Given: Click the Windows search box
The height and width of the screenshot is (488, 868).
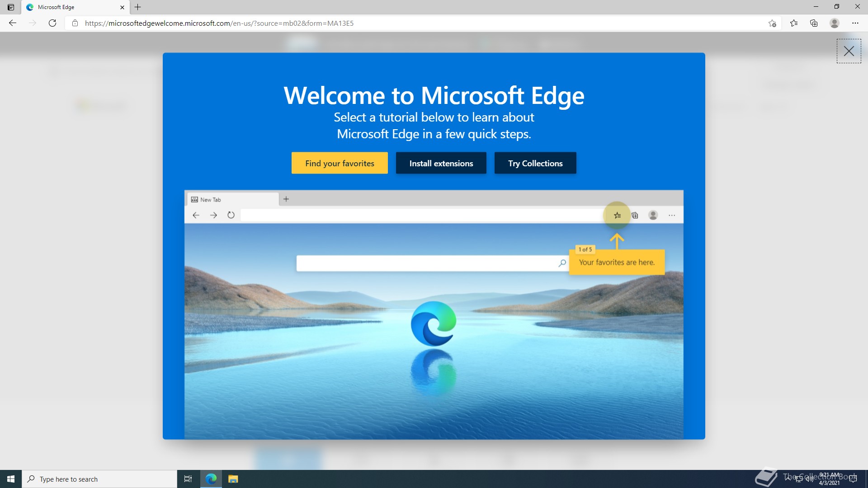Looking at the screenshot, I should point(99,479).
